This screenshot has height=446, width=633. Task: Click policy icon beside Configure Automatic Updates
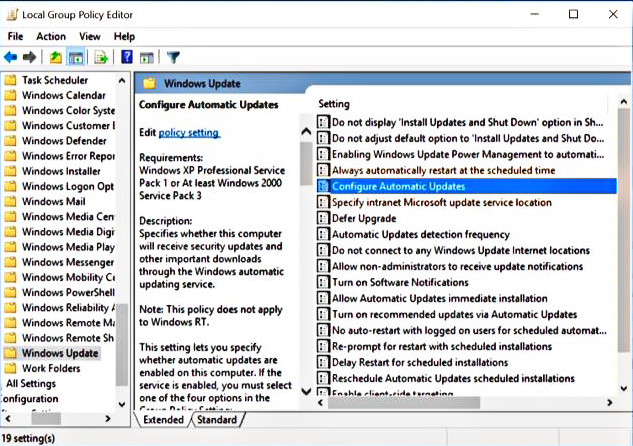tap(323, 186)
